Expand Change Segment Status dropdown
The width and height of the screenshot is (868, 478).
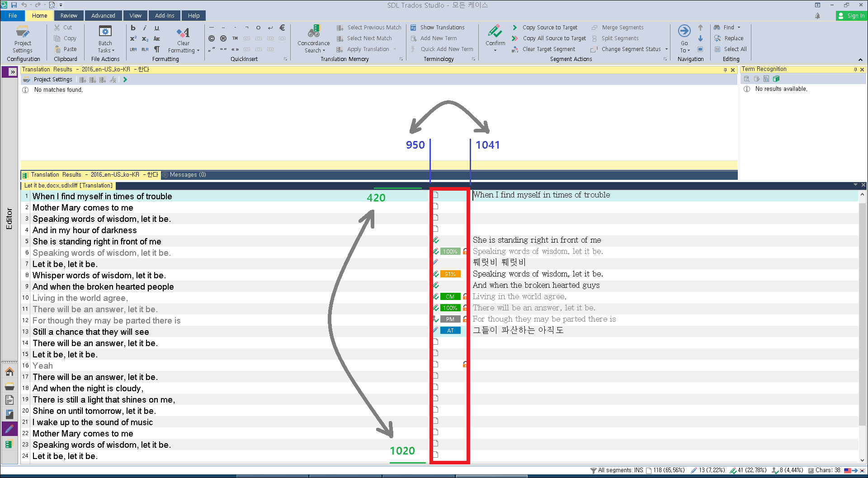click(666, 49)
